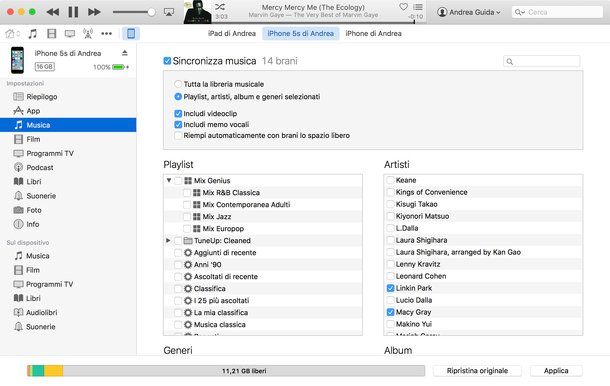This screenshot has width=610, height=386.
Task: Click the Cerca search field
Action: pyautogui.click(x=557, y=12)
